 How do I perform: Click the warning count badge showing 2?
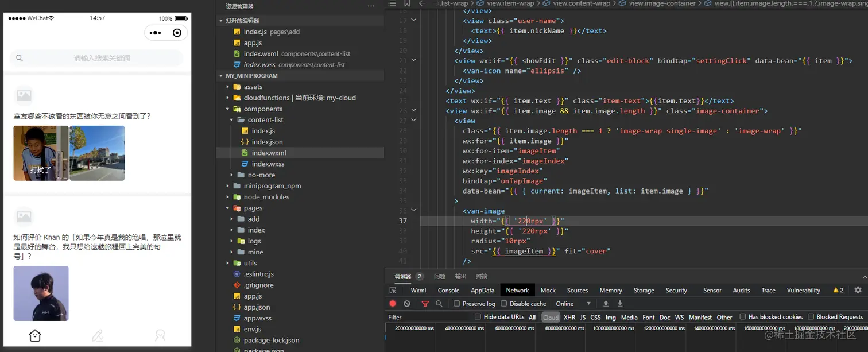pyautogui.click(x=838, y=291)
